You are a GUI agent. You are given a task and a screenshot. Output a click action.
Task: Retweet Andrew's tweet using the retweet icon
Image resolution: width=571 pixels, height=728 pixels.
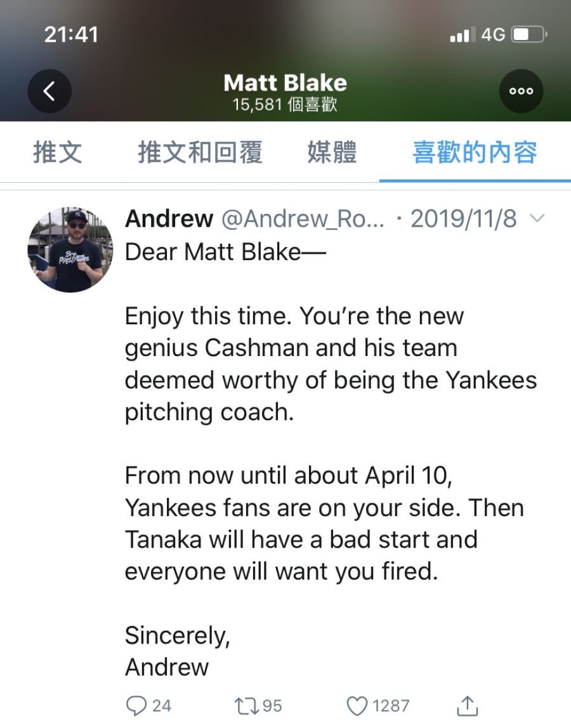242,705
